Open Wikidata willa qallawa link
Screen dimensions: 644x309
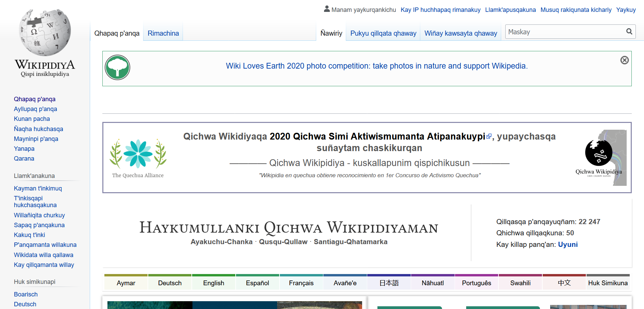tap(44, 255)
